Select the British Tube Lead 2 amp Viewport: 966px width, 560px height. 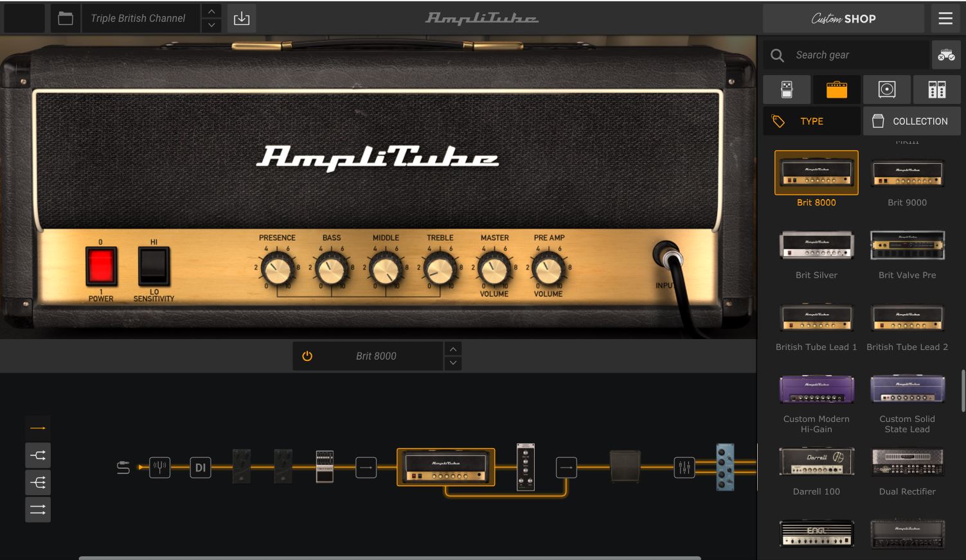click(908, 317)
